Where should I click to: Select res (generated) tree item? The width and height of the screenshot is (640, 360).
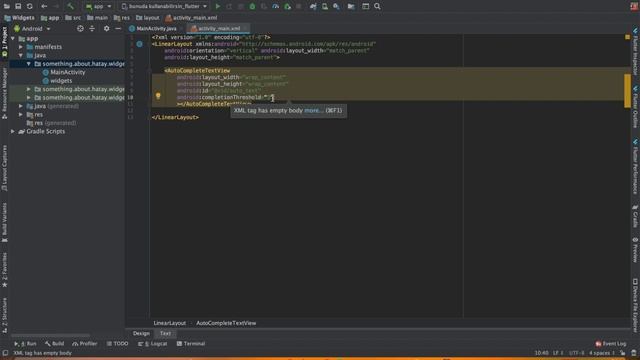[51, 123]
